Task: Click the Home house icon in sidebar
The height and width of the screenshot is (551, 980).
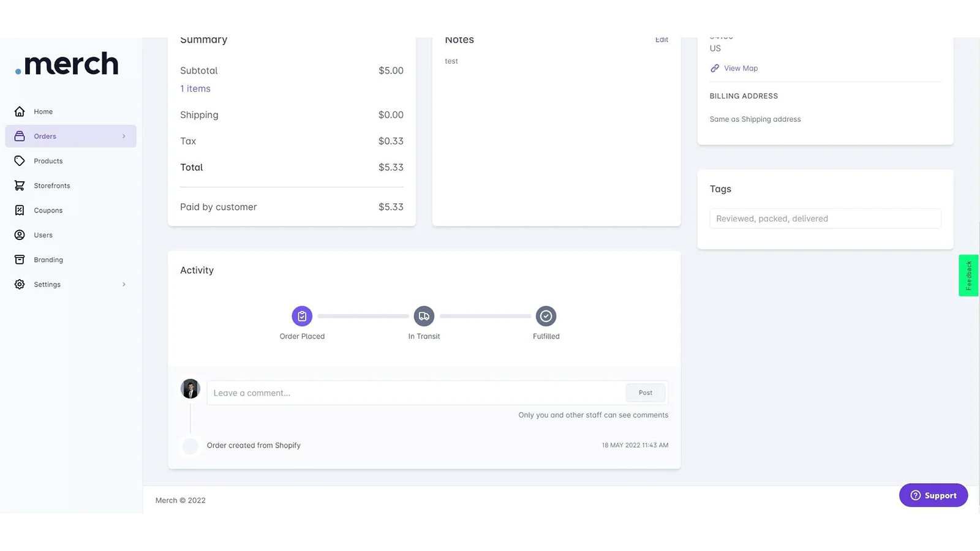Action: [x=20, y=111]
